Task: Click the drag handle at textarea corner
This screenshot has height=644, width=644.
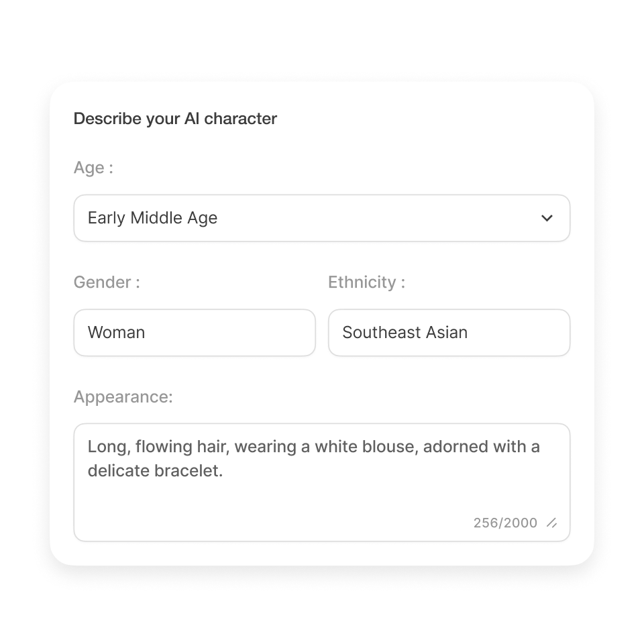Action: pyautogui.click(x=551, y=523)
